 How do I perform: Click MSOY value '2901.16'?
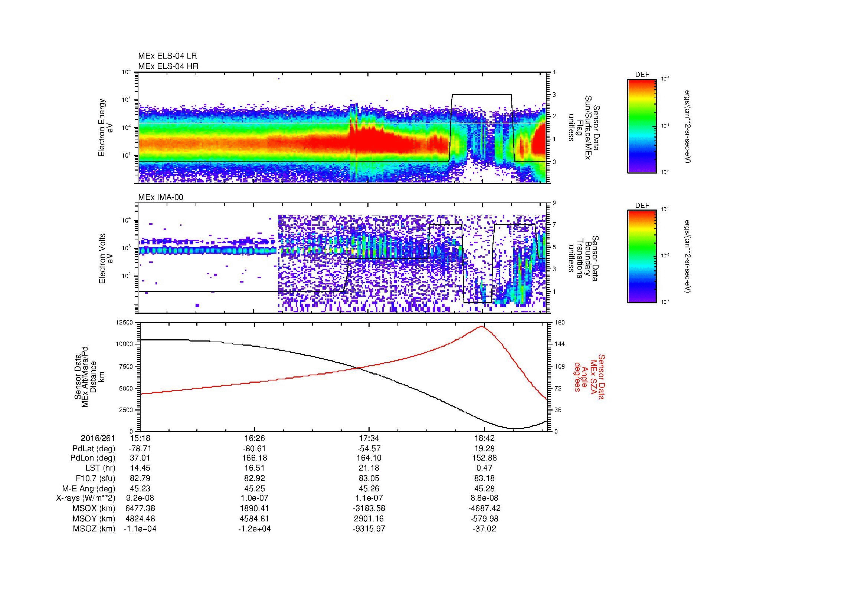click(x=369, y=518)
